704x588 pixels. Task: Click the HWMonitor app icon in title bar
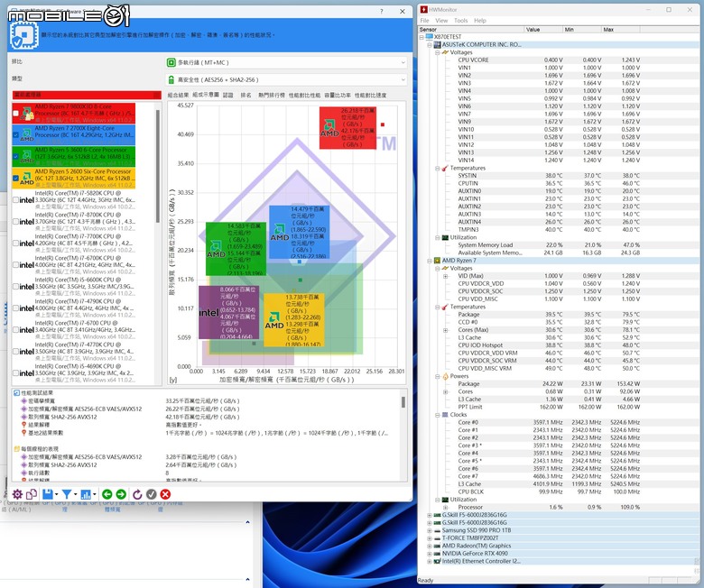(423, 9)
